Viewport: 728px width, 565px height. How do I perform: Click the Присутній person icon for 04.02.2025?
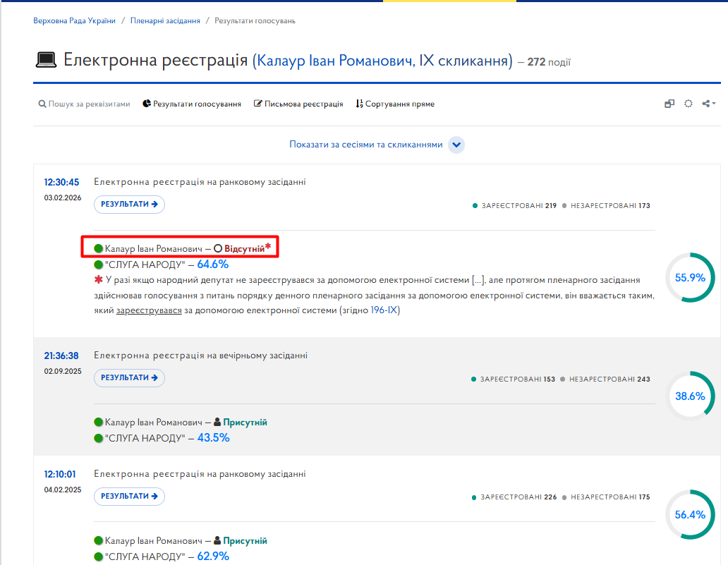point(217,540)
